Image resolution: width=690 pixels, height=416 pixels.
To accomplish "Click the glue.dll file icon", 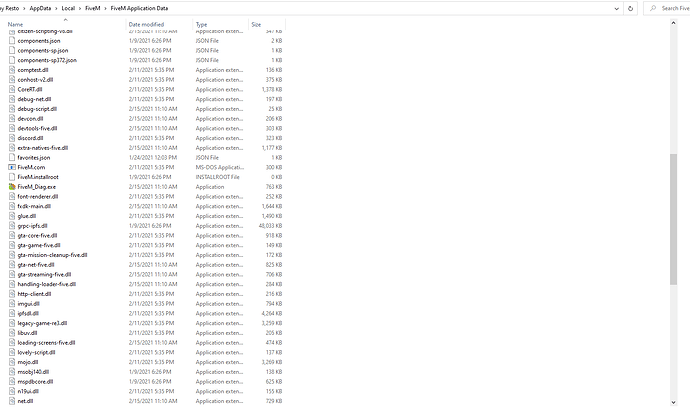I will [12, 216].
